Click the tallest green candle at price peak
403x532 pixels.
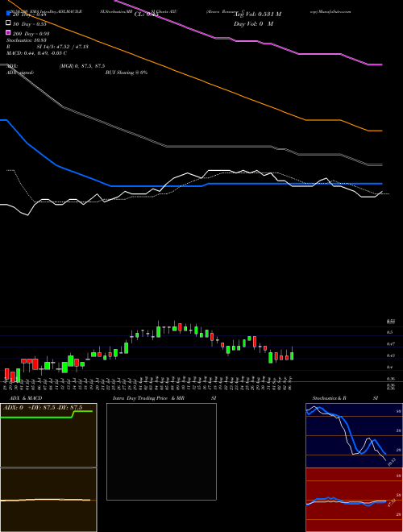[x=159, y=332]
